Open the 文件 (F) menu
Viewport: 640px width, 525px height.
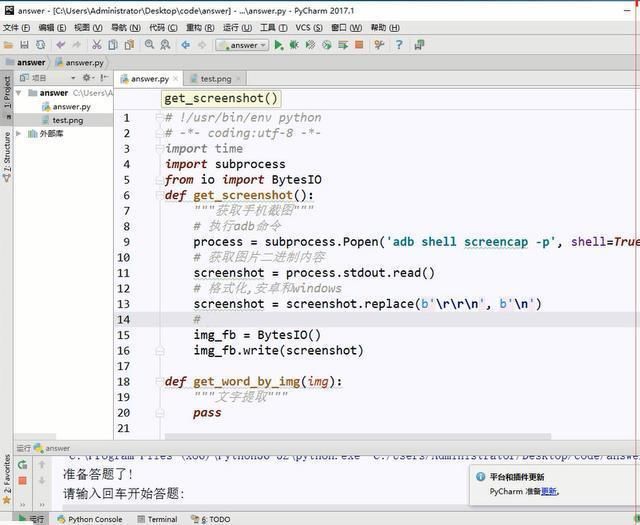(16, 28)
